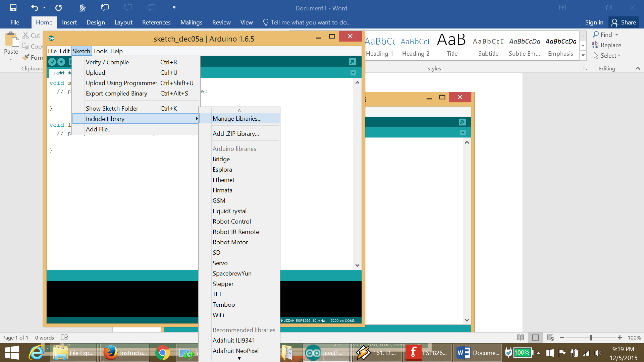Screen dimensions: 644x362
Task: Apply the Emphasis style
Action: 560,46
